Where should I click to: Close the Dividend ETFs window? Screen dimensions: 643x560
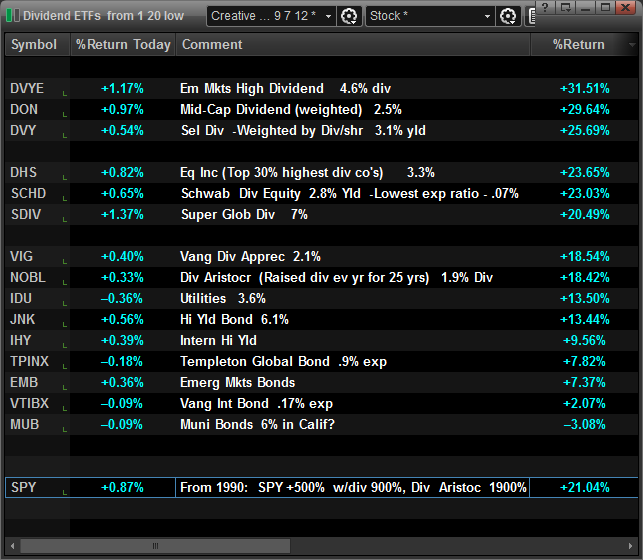pos(625,7)
